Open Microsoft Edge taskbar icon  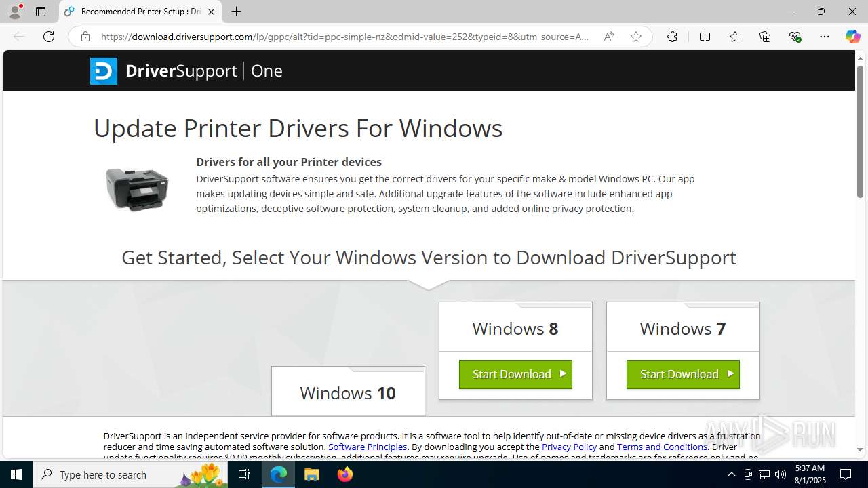pos(279,474)
